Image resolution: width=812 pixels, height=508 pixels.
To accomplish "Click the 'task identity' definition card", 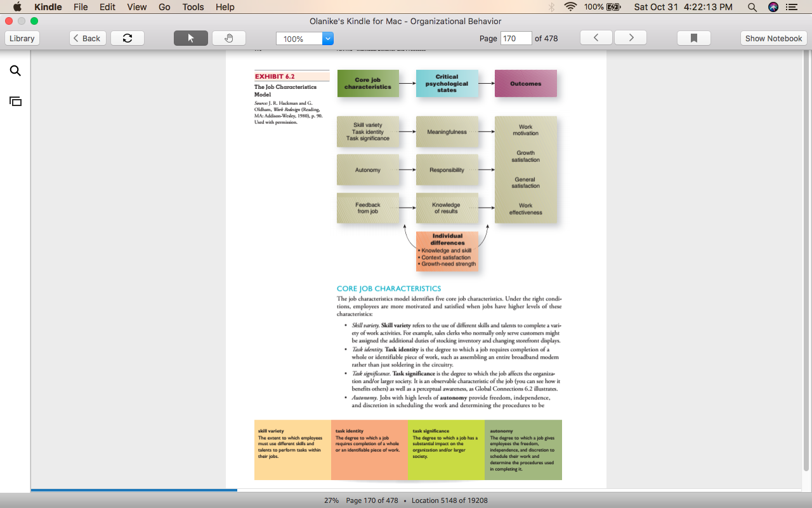I will [369, 450].
